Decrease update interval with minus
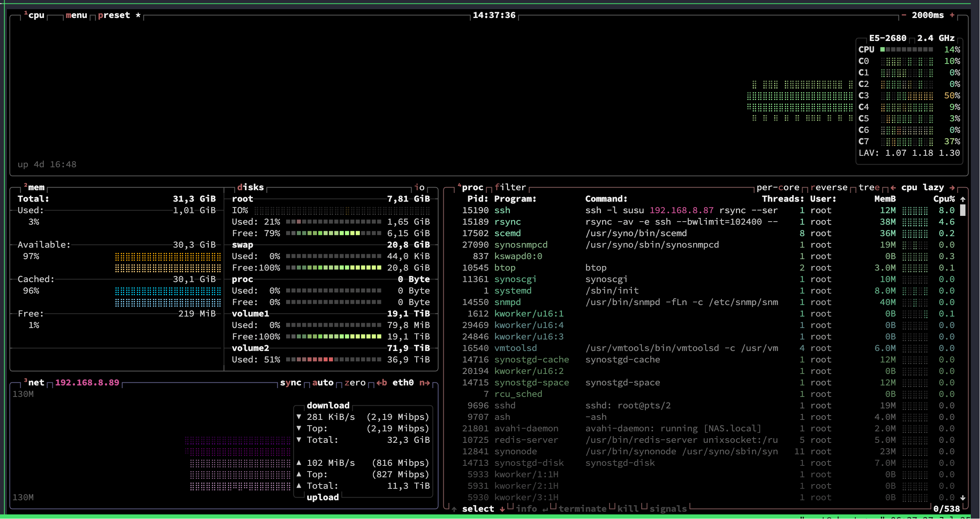 pyautogui.click(x=903, y=15)
